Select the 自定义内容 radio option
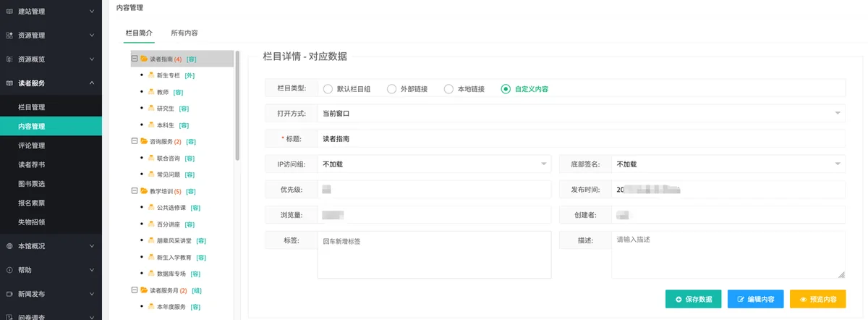 point(506,89)
